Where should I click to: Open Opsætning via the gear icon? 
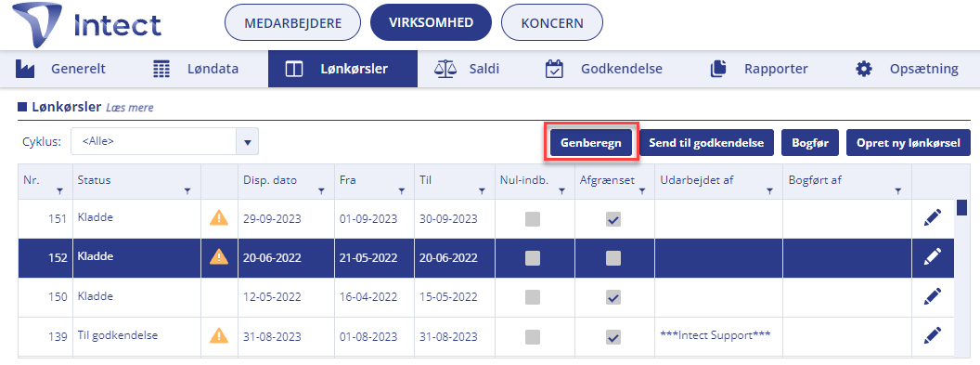tap(864, 69)
